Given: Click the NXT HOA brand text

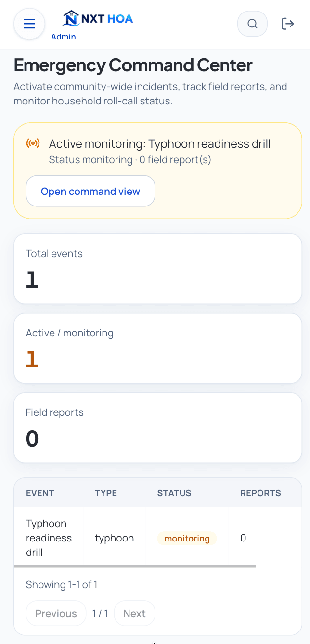Looking at the screenshot, I should (x=107, y=19).
